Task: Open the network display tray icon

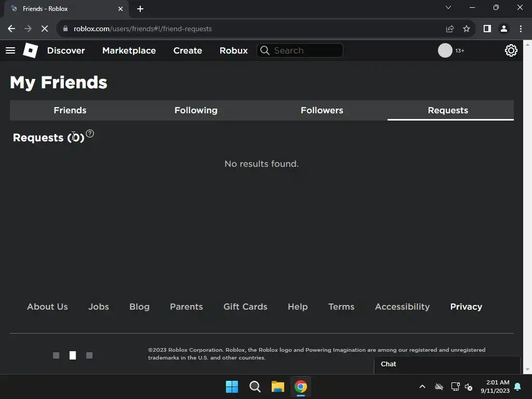Action: pyautogui.click(x=455, y=387)
